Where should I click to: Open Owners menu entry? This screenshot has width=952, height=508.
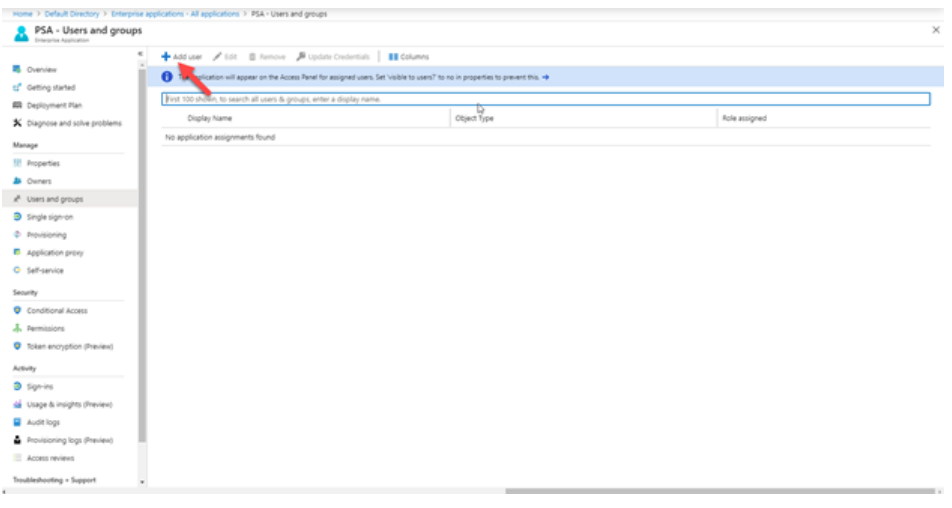39,181
